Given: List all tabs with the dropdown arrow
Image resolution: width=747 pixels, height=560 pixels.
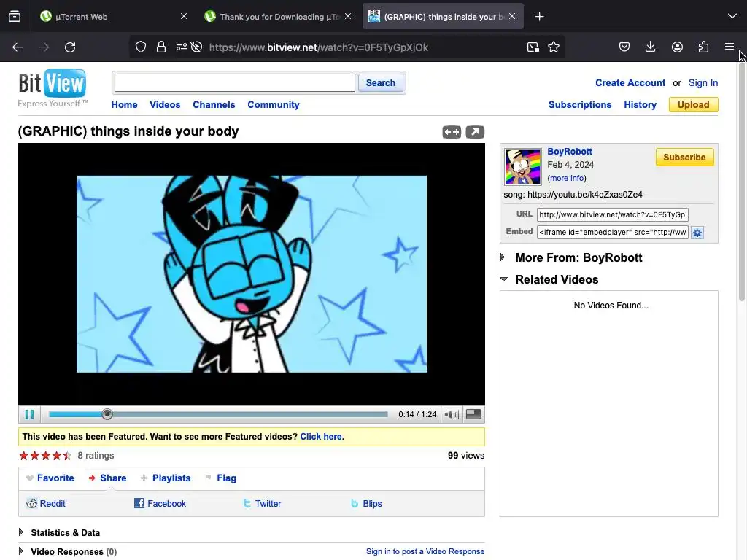Looking at the screenshot, I should point(732,17).
